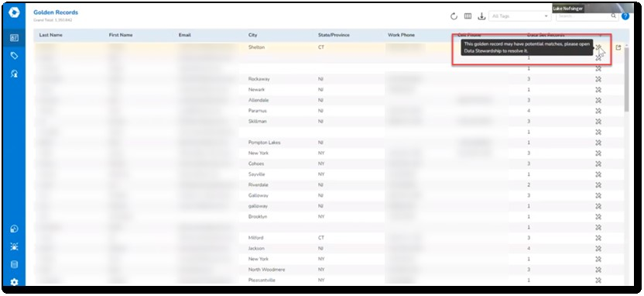Click the State/Province column header
Screen dimensions: 644x296
click(334, 36)
